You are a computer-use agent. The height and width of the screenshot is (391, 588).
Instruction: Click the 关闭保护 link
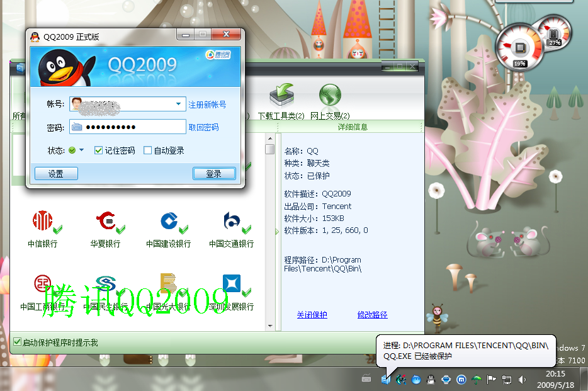[x=312, y=315]
